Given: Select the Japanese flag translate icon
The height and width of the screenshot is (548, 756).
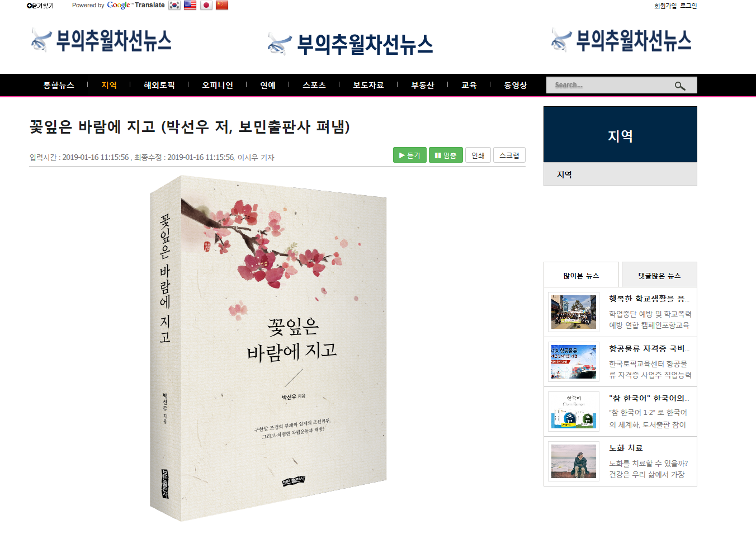Looking at the screenshot, I should (206, 5).
